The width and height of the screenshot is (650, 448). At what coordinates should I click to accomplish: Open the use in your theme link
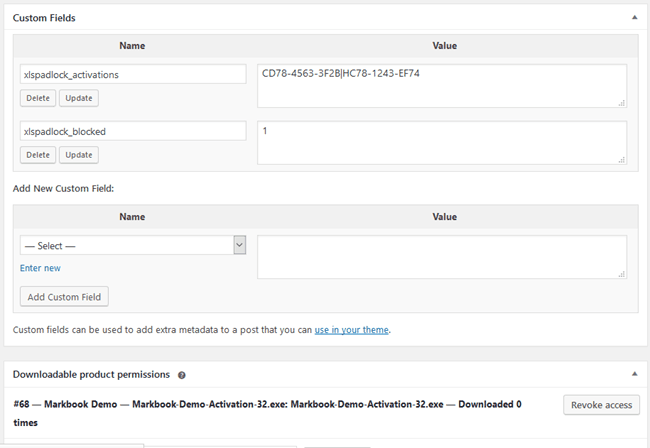pos(351,329)
